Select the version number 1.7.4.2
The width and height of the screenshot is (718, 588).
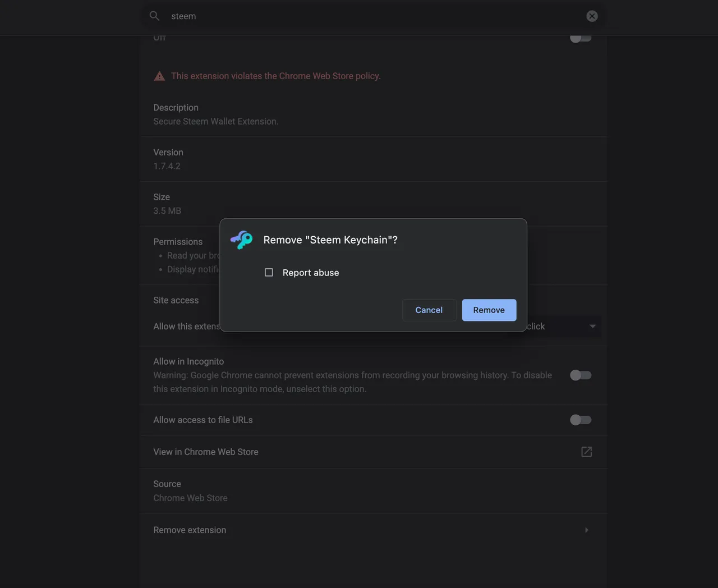pyautogui.click(x=167, y=166)
